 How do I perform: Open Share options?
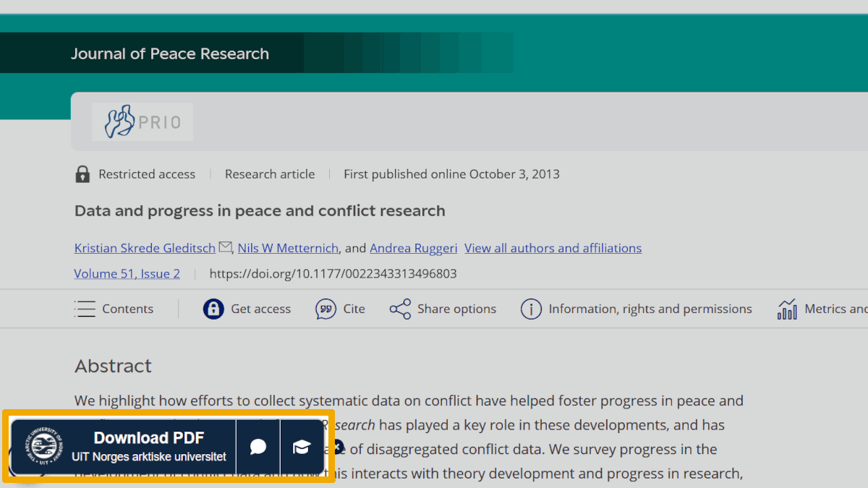click(x=457, y=309)
